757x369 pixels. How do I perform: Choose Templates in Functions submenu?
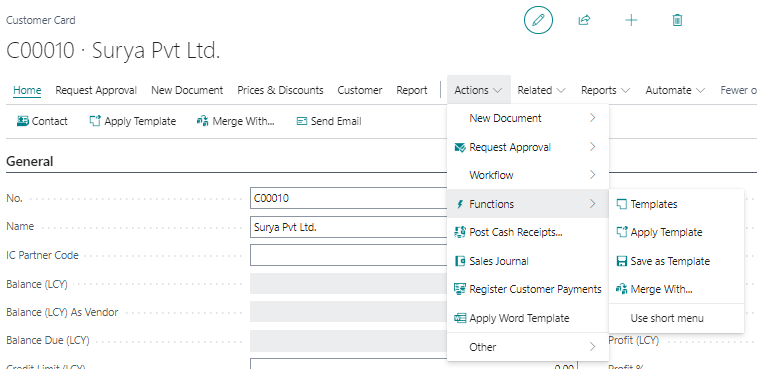[647, 204]
